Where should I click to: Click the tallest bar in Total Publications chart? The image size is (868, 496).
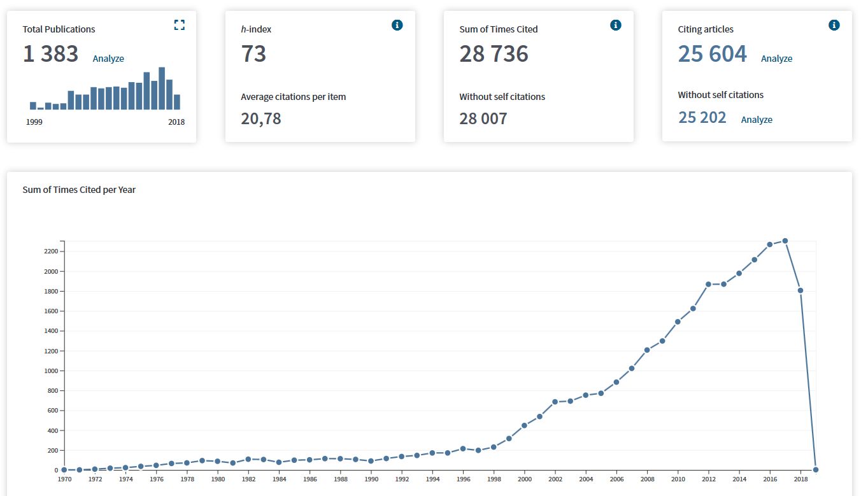162,89
